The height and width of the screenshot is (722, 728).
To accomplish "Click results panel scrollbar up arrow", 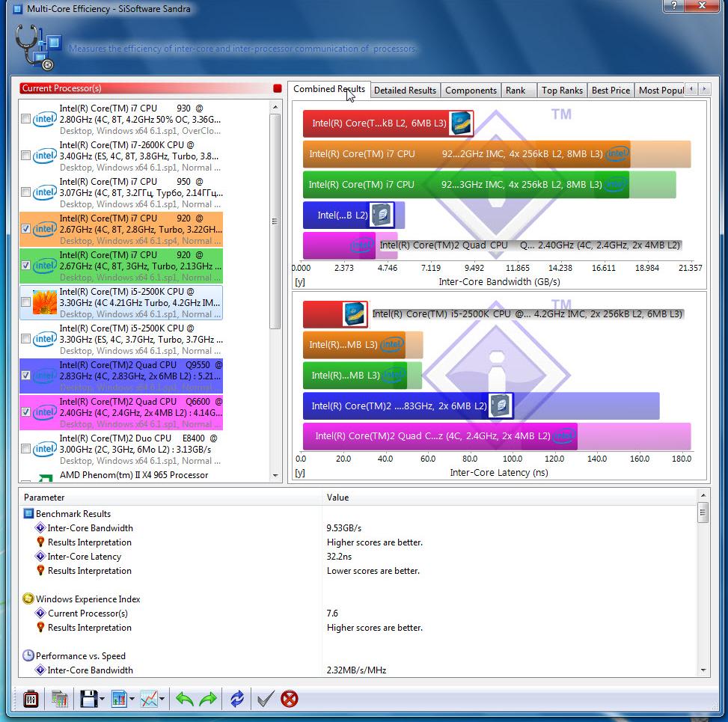I will point(703,495).
